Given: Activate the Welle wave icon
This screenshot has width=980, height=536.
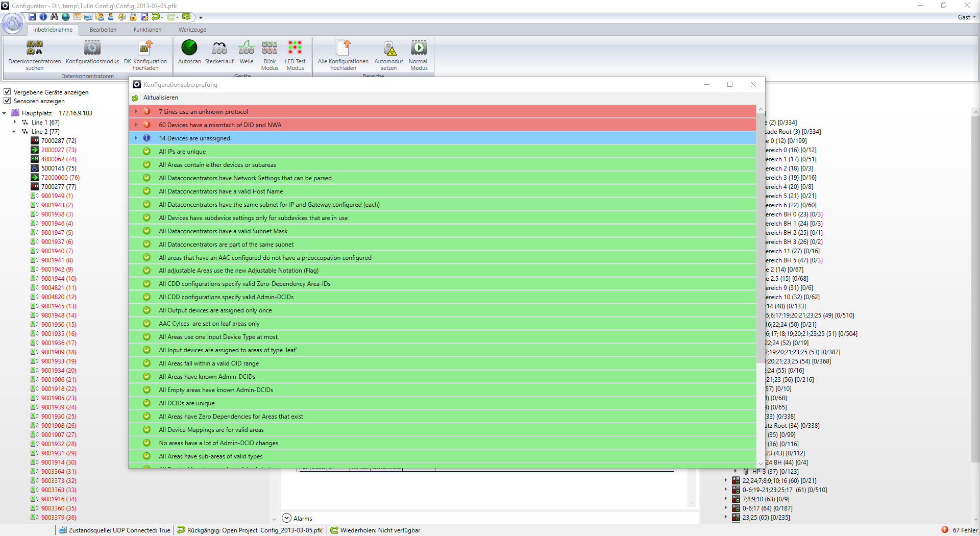Looking at the screenshot, I should tap(247, 47).
